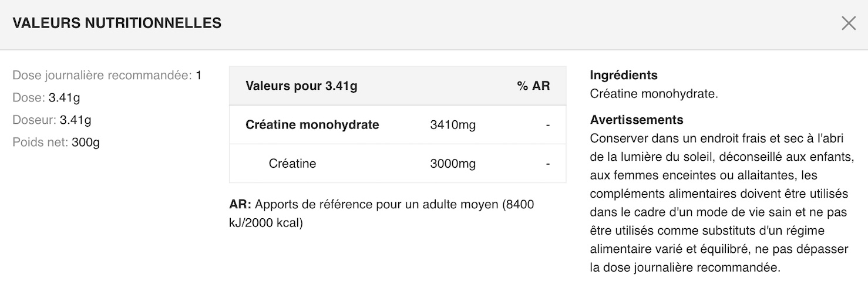
Task: Click the % AR dash for Créatine row
Action: (x=547, y=164)
